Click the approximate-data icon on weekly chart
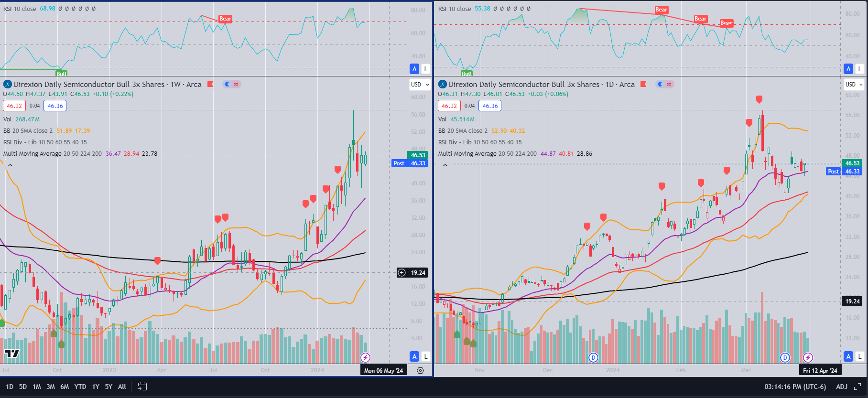868x398 pixels. click(236, 84)
